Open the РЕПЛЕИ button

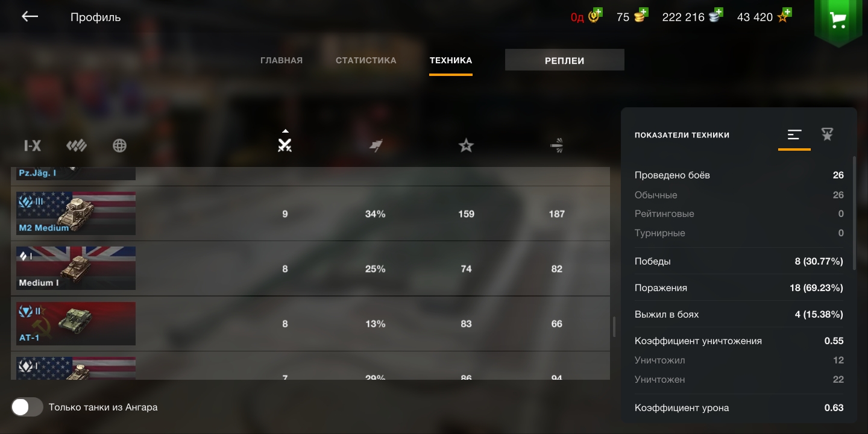tap(565, 60)
